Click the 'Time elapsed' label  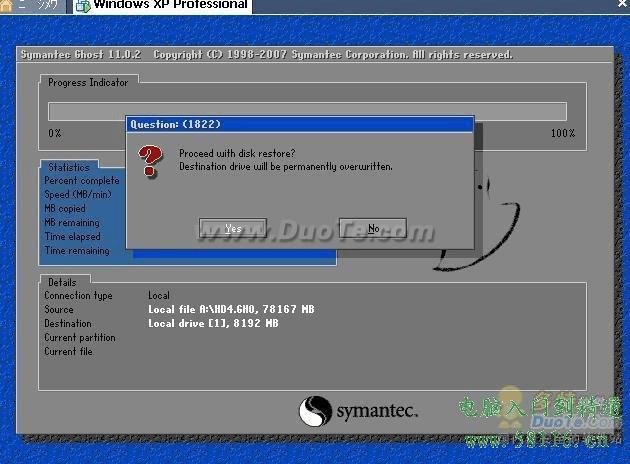click(x=72, y=237)
